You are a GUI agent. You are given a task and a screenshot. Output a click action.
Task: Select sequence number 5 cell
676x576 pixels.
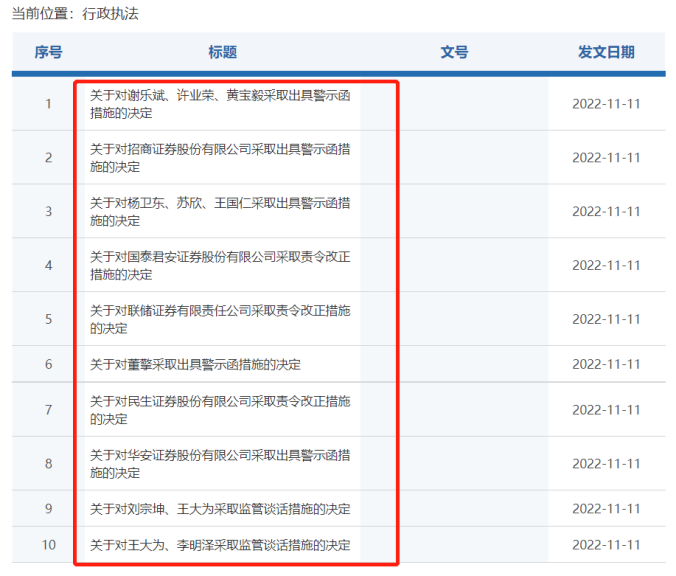[48, 319]
